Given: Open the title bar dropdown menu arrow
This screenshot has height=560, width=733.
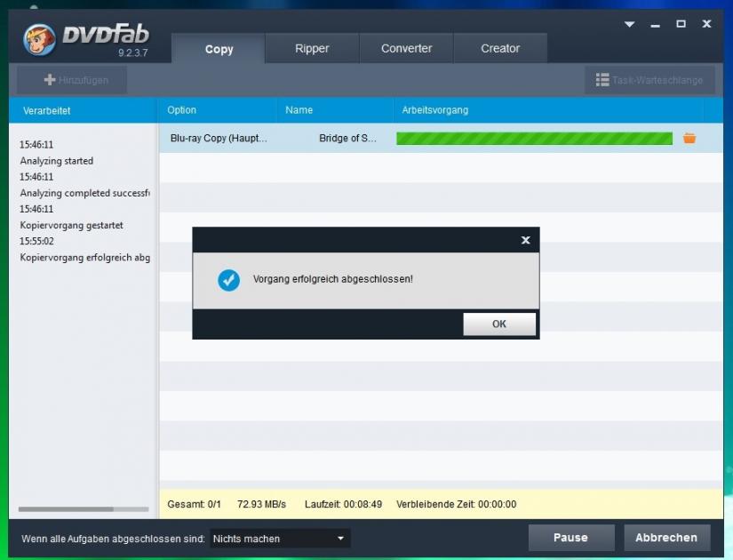Looking at the screenshot, I should click(x=629, y=24).
